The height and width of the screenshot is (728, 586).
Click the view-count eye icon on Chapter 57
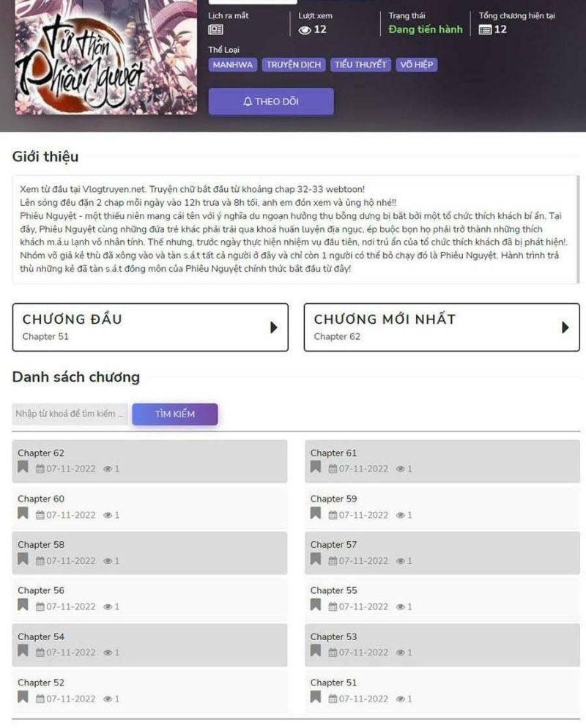(400, 561)
